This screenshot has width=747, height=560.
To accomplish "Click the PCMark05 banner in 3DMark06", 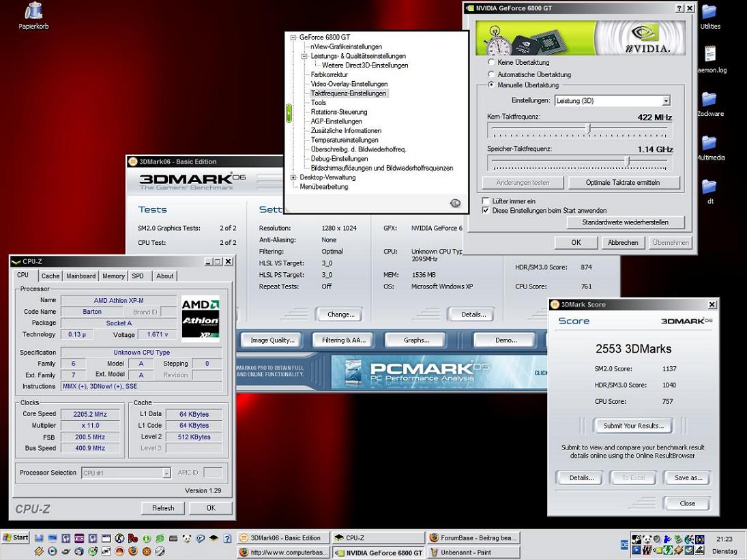I will (x=438, y=372).
